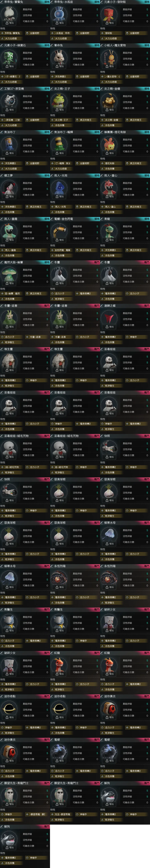Click the 取出 button on 乖乖兔-饕餮兔 card

tap(9, 23)
